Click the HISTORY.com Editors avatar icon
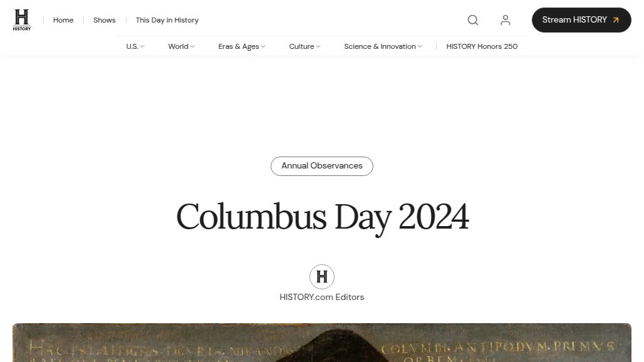This screenshot has height=362, width=644. click(322, 277)
